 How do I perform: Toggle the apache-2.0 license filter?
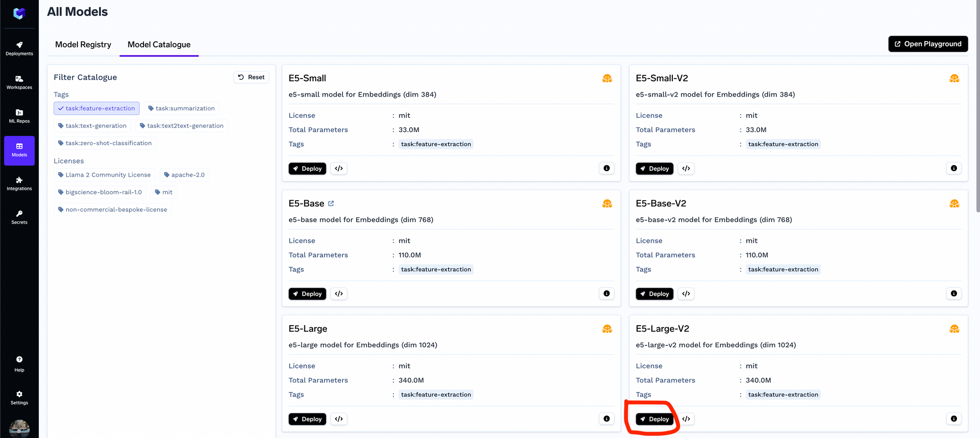(x=184, y=175)
